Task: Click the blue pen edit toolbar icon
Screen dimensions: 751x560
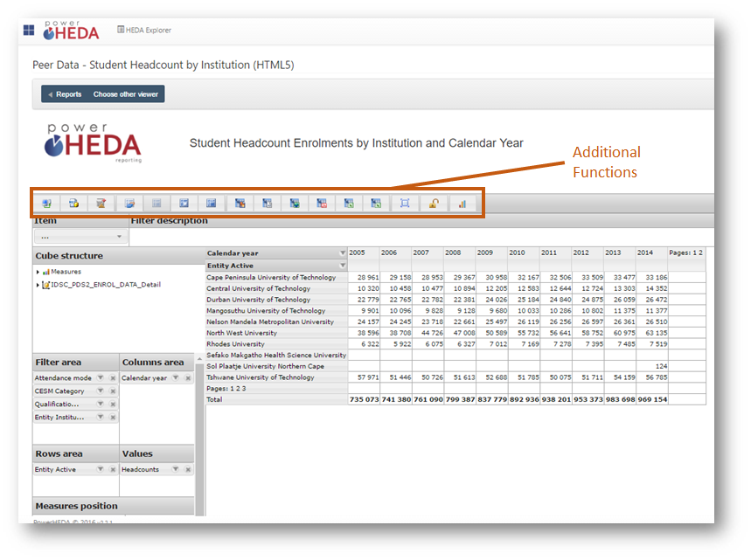Action: 129,204
